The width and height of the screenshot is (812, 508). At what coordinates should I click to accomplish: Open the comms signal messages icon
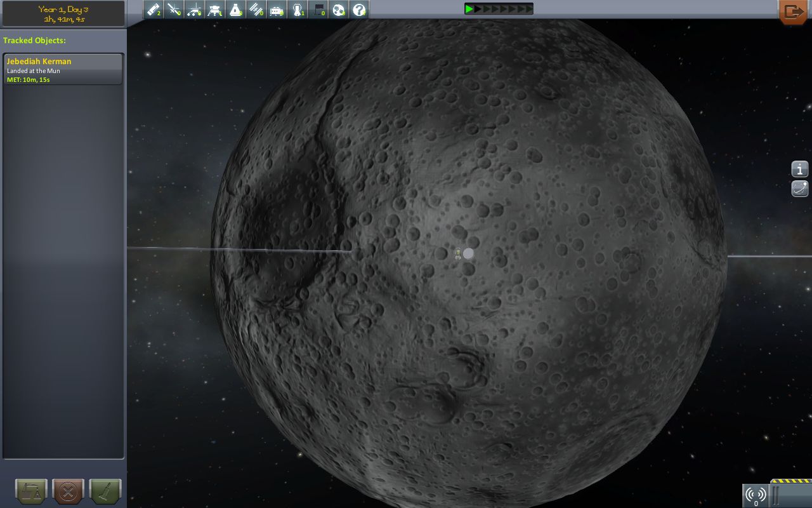[x=756, y=495]
